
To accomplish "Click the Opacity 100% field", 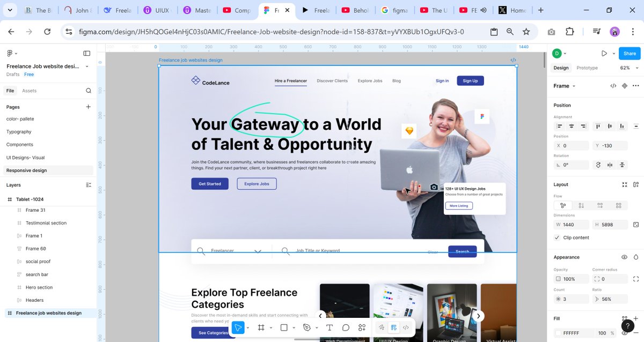I will click(x=571, y=279).
